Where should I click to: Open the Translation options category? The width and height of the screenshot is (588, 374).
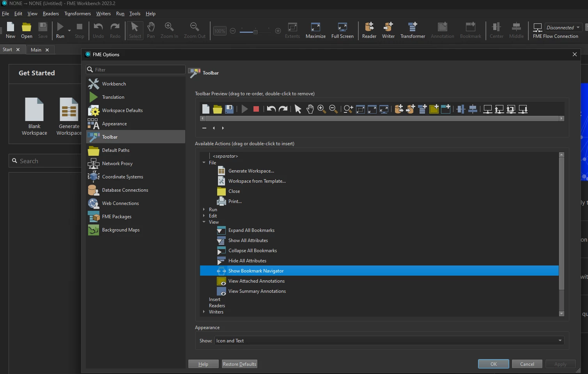[x=136, y=97]
